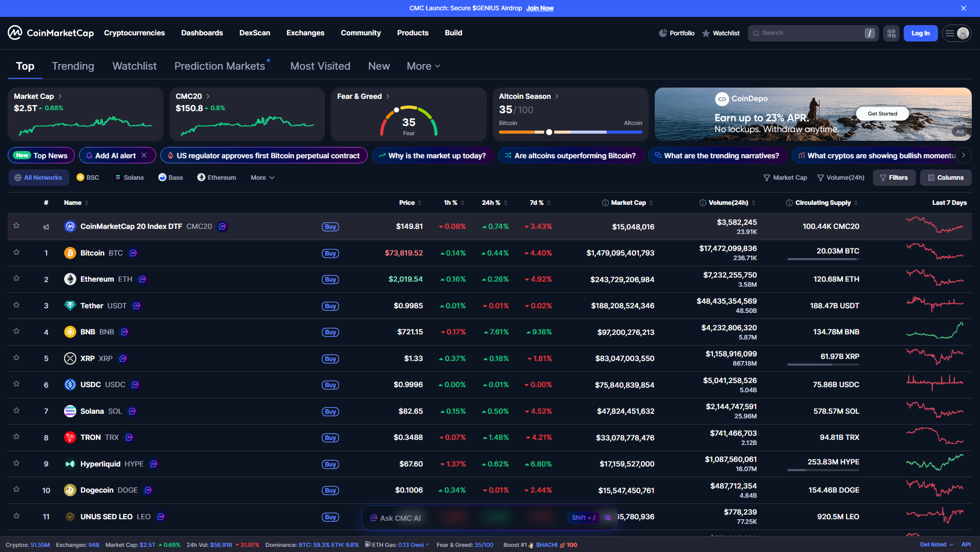Open AI insight icon next to Solana SOL
The width and height of the screenshot is (980, 552).
132,411
